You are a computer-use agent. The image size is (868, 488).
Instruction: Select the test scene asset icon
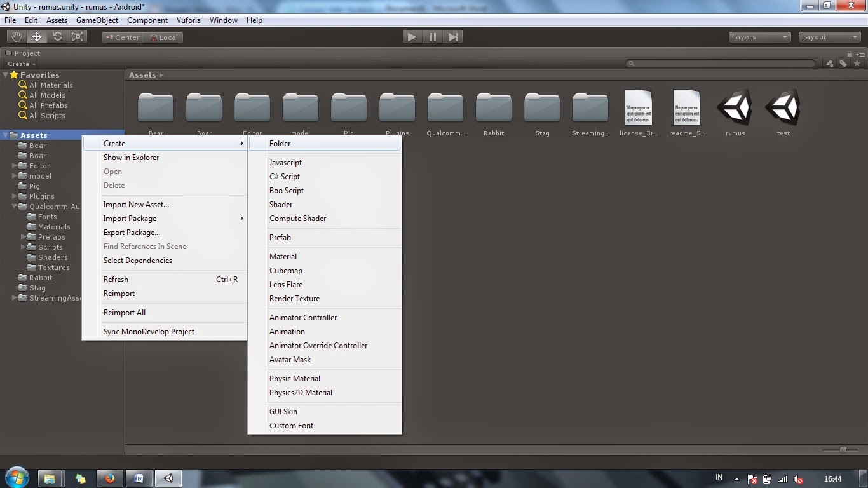pos(783,107)
